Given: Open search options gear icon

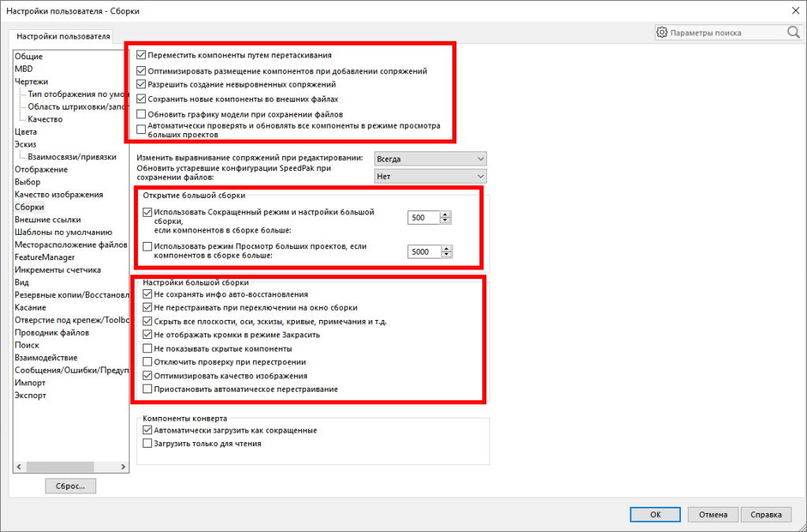Looking at the screenshot, I should click(661, 32).
